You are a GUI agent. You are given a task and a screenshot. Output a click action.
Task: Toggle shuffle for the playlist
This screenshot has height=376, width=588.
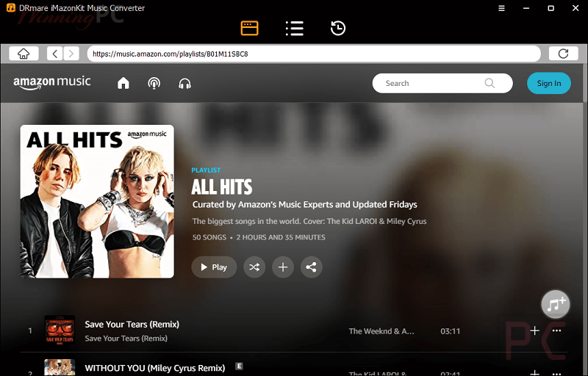click(x=254, y=267)
